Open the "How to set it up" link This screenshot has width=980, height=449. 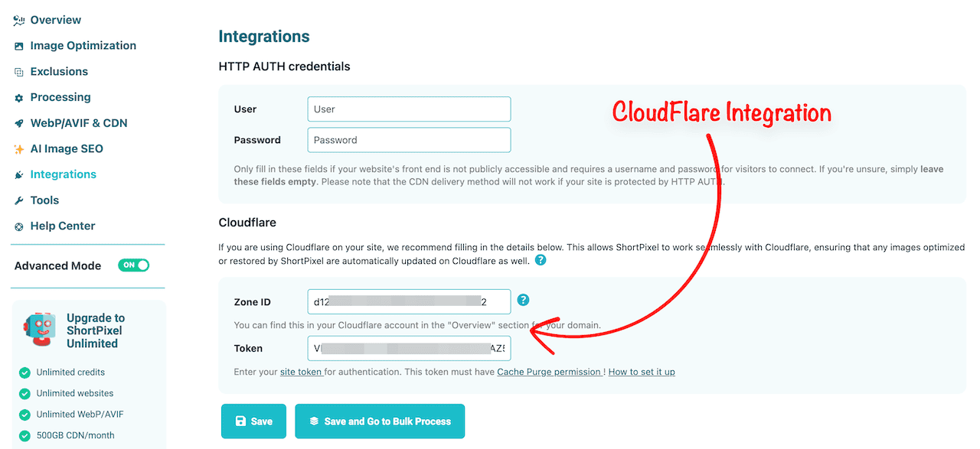tap(642, 371)
